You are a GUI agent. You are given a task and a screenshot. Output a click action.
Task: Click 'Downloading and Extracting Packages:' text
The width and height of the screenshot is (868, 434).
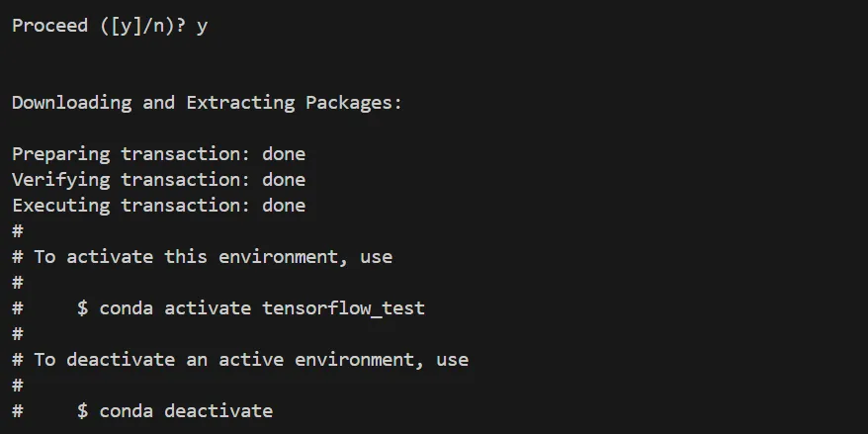[x=207, y=103]
